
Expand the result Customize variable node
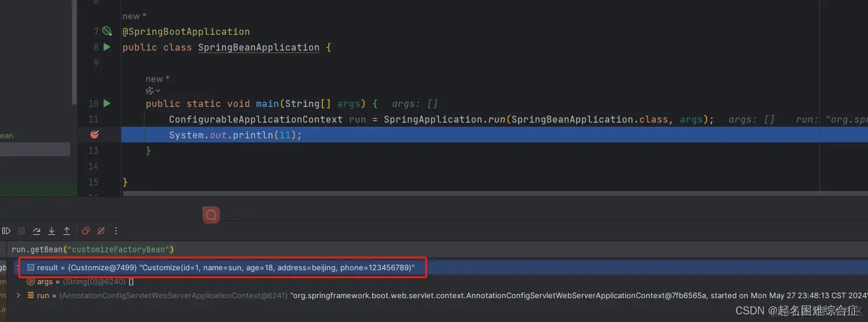pos(18,268)
